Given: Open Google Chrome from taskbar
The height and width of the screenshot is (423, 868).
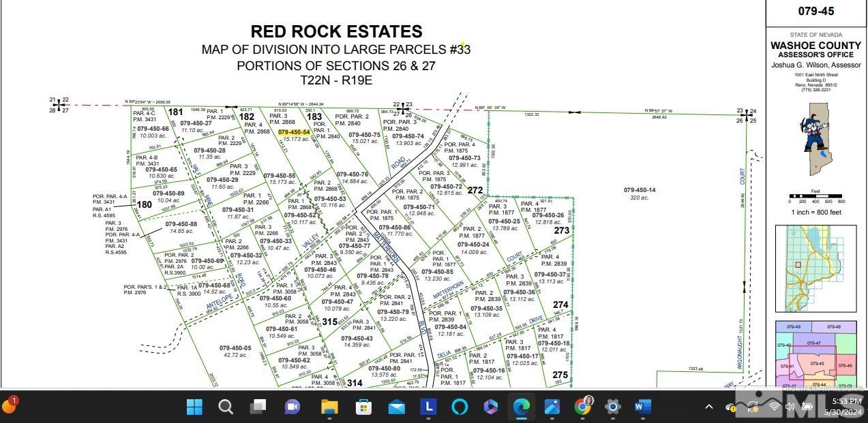Looking at the screenshot, I should coord(583,407).
